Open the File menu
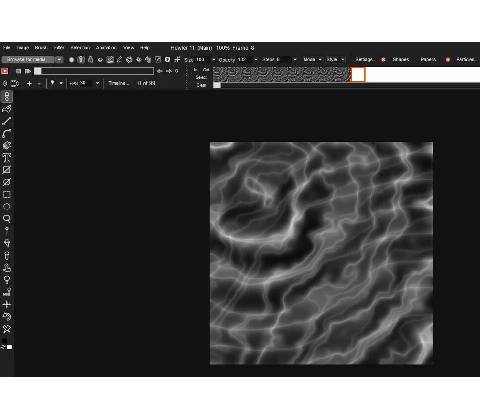The width and height of the screenshot is (480, 420). (x=7, y=48)
